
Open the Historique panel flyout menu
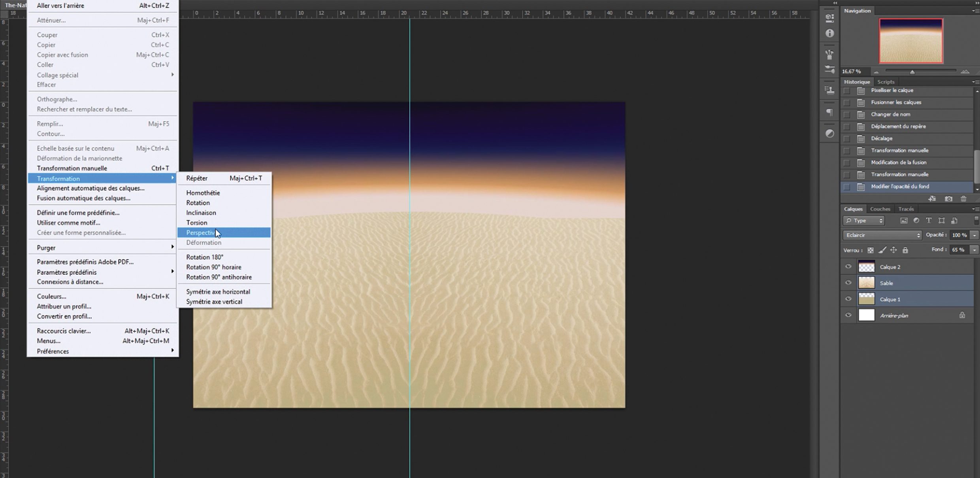975,82
